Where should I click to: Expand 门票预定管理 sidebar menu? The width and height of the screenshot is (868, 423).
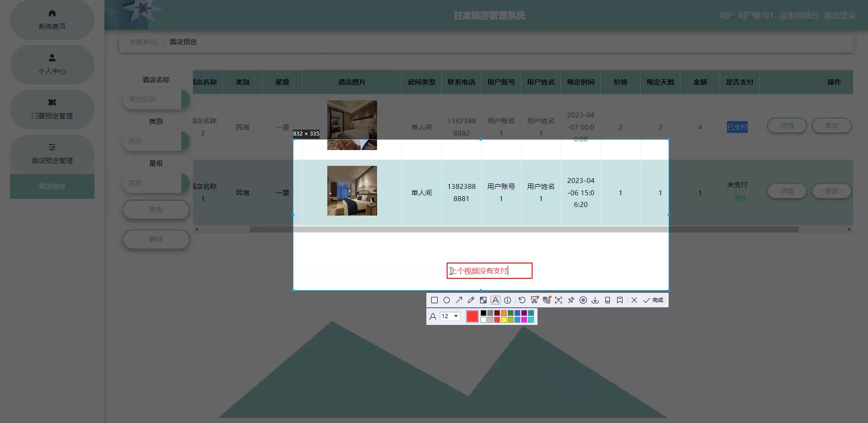click(x=52, y=109)
